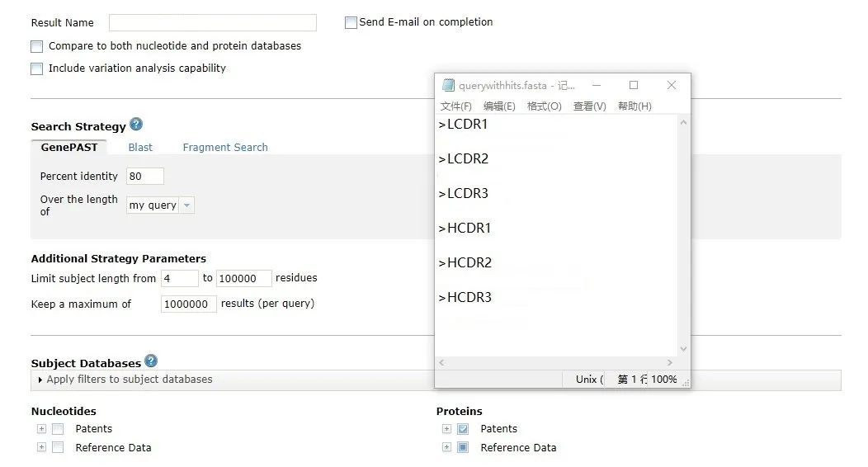Open the 'my query' length dropdown

click(x=186, y=205)
